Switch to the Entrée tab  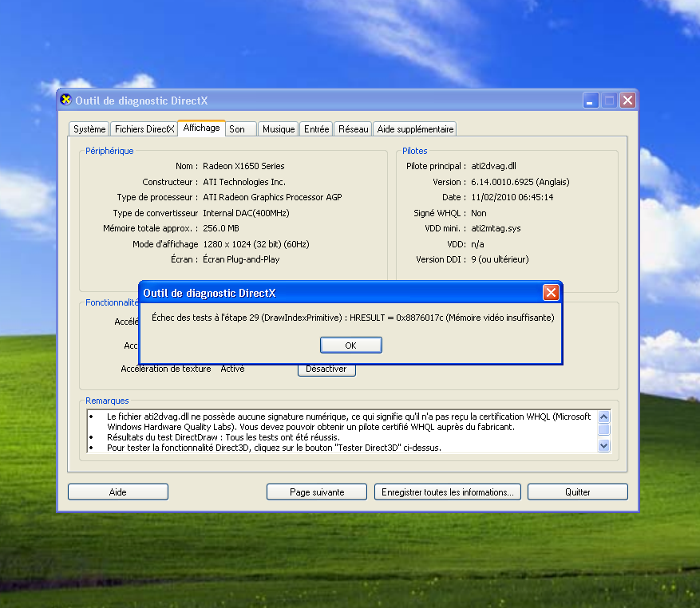click(x=317, y=129)
